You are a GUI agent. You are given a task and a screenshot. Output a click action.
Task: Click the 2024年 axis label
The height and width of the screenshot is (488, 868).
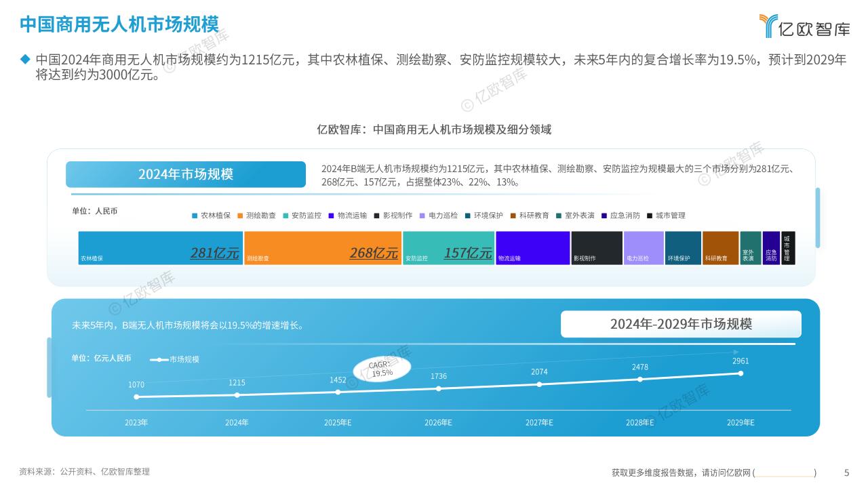[x=237, y=423]
